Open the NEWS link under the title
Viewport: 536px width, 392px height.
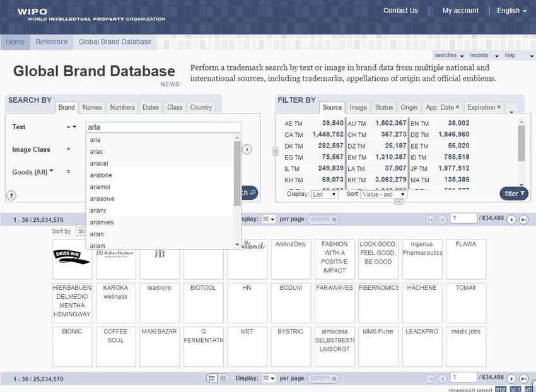[x=170, y=84]
